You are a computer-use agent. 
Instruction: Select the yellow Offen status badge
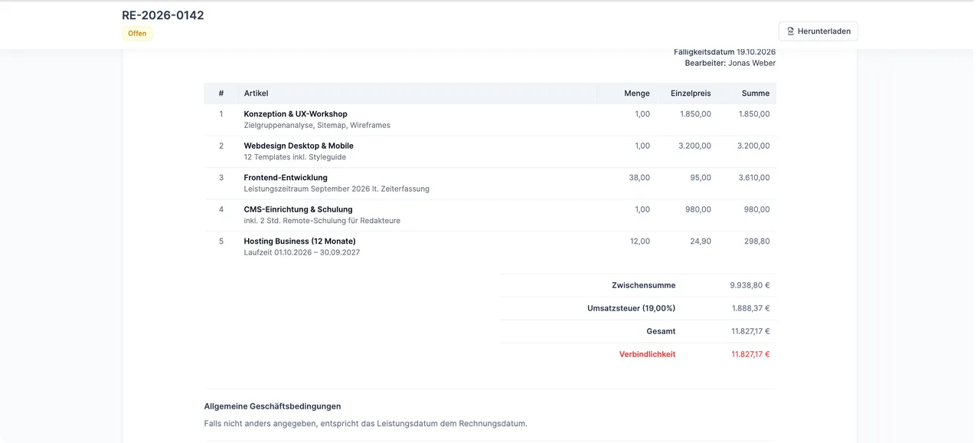[x=137, y=34]
